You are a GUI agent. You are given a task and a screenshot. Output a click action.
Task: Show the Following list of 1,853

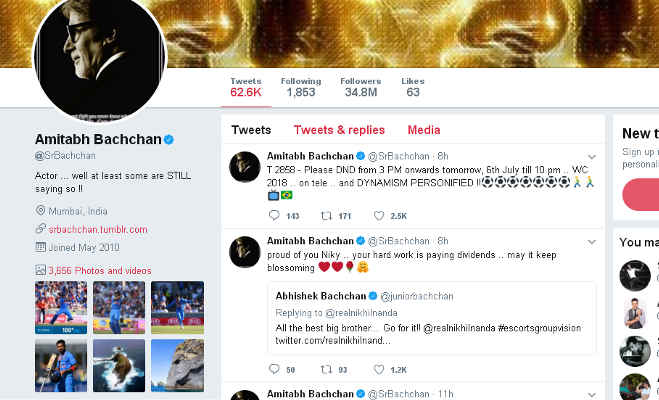point(299,87)
